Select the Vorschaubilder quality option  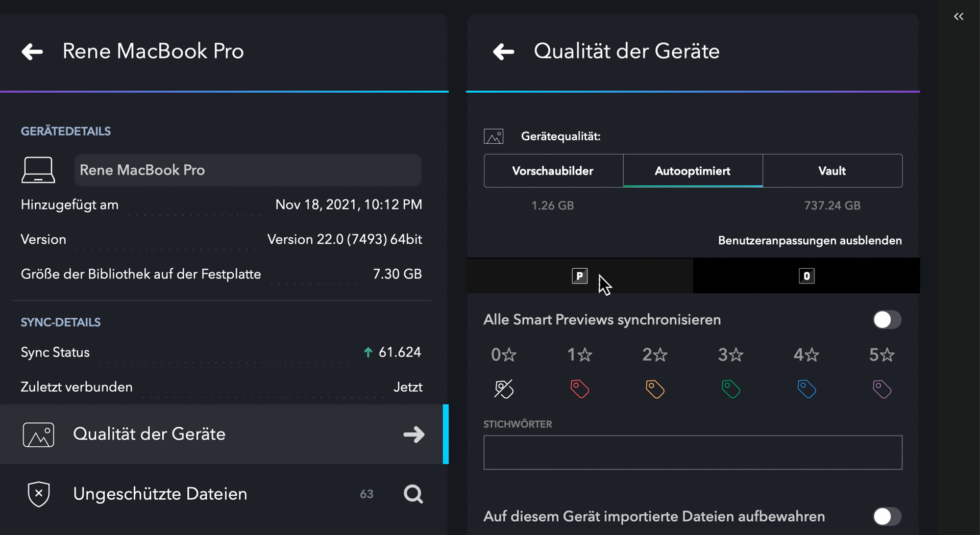553,171
